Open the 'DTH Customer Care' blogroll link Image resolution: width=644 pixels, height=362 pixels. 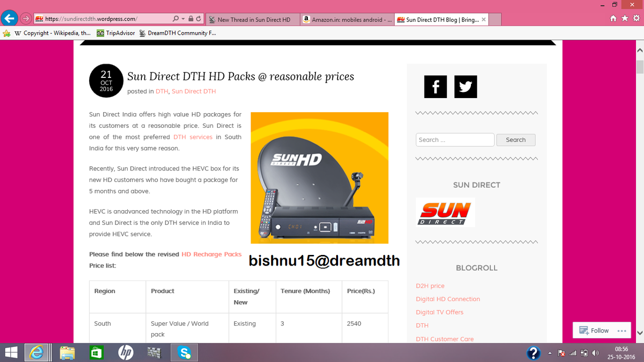(x=445, y=339)
